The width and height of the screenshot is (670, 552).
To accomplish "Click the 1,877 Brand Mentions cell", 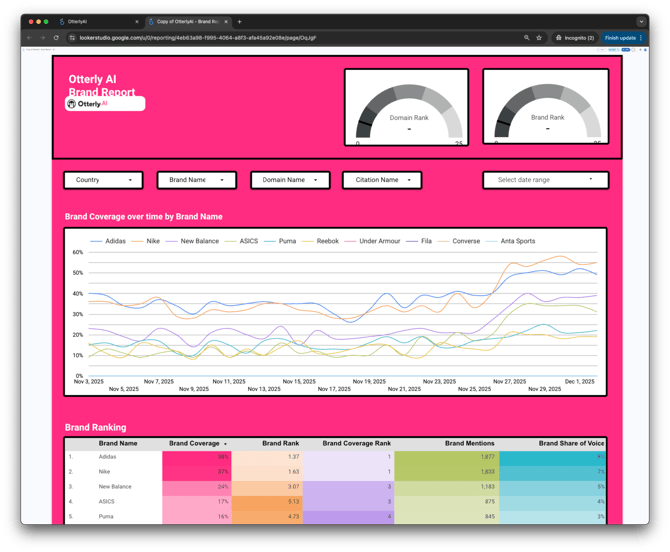I will click(447, 457).
